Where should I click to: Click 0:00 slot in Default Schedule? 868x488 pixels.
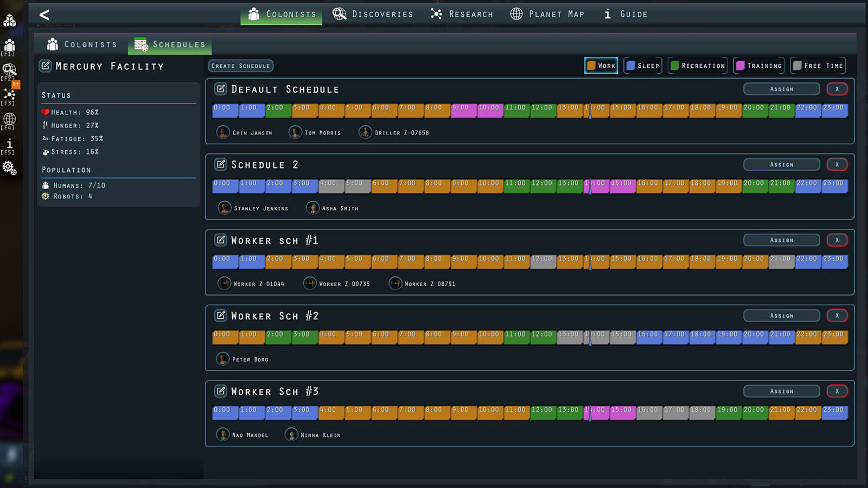pos(225,110)
